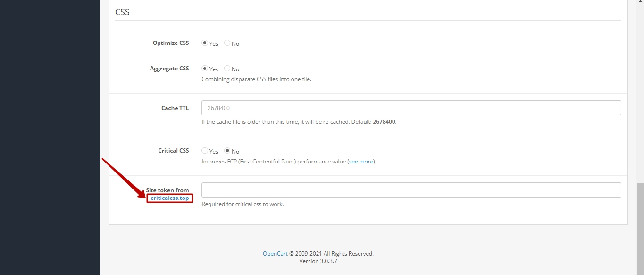Click the CSS section heading
644x275 pixels.
122,12
